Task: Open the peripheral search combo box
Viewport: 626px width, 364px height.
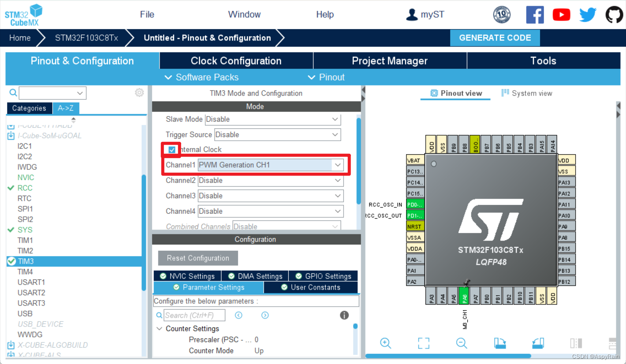Action: pyautogui.click(x=52, y=93)
